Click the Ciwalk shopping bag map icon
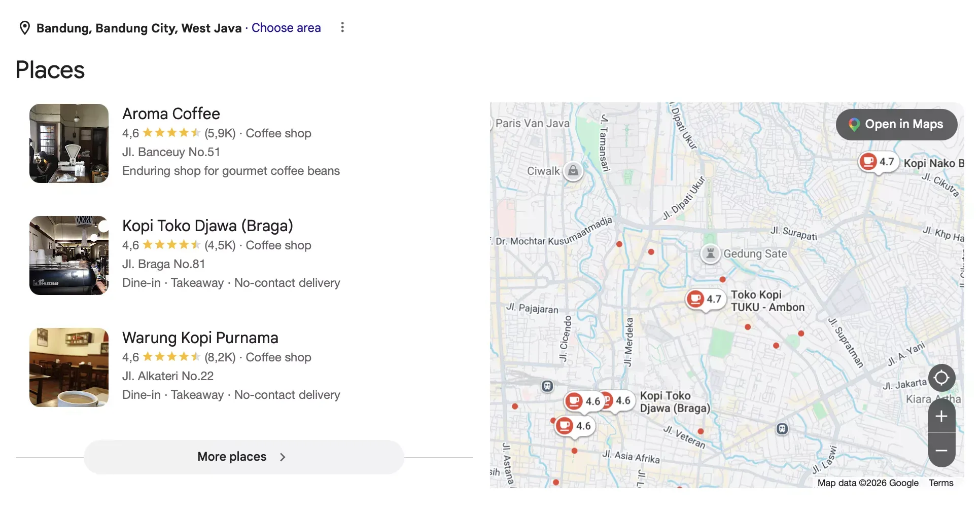Viewport: 980px width, 519px height. pos(573,171)
